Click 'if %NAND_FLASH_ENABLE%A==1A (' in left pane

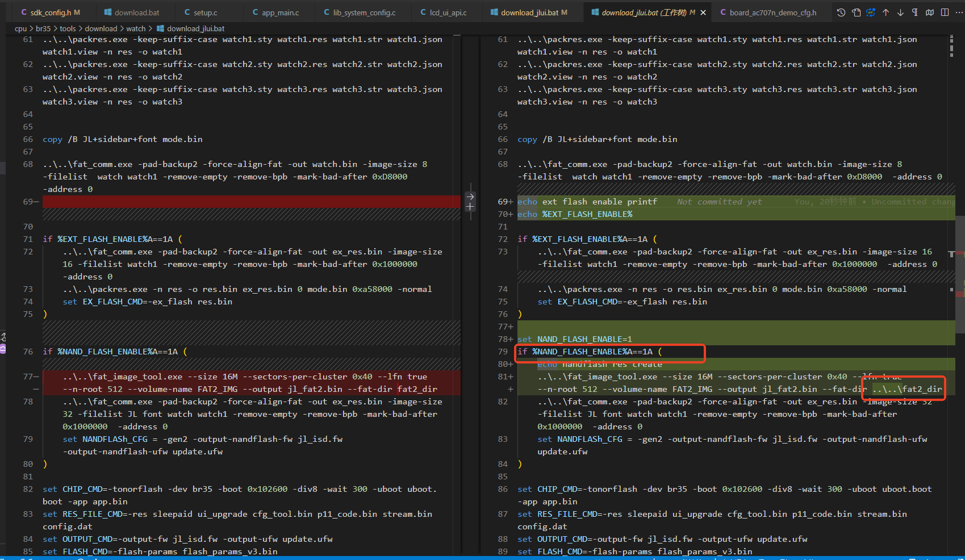(x=115, y=352)
